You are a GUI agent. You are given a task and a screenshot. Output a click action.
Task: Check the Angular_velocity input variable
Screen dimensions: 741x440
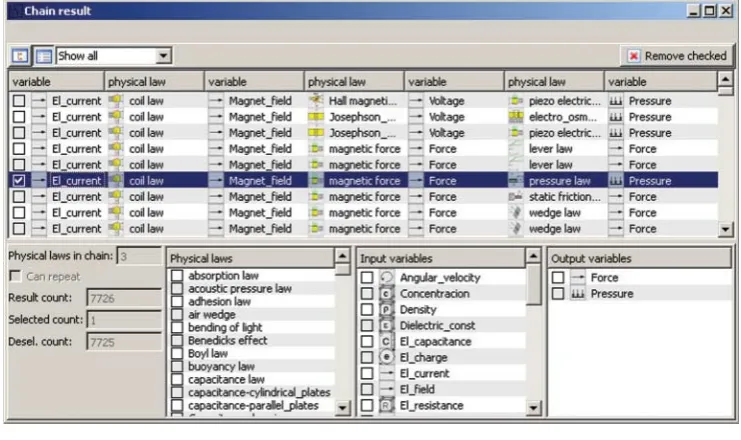367,277
